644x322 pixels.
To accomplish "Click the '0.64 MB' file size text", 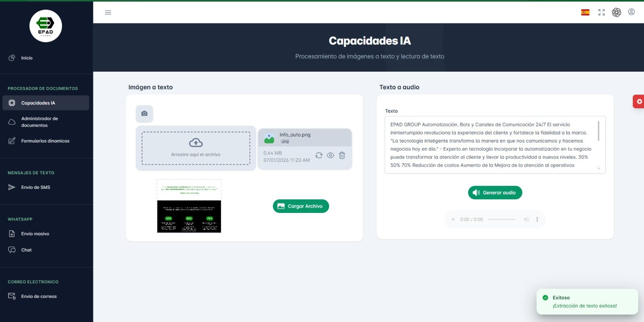I will tap(272, 153).
